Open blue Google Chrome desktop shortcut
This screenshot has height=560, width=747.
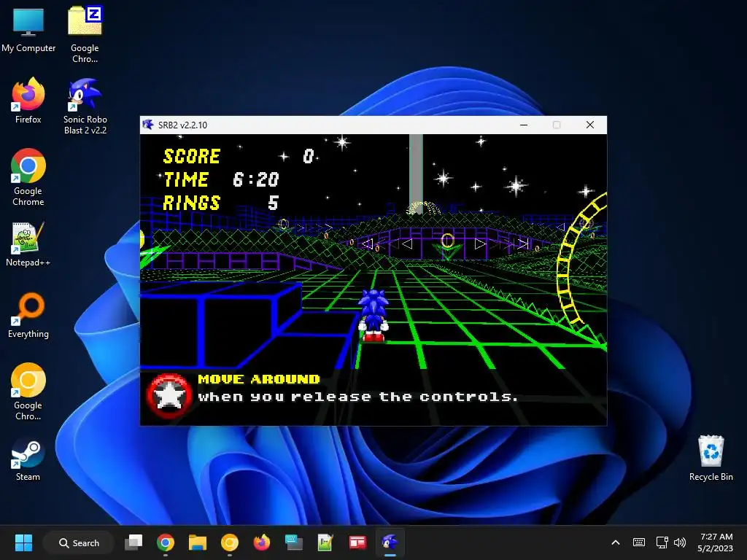click(x=28, y=177)
